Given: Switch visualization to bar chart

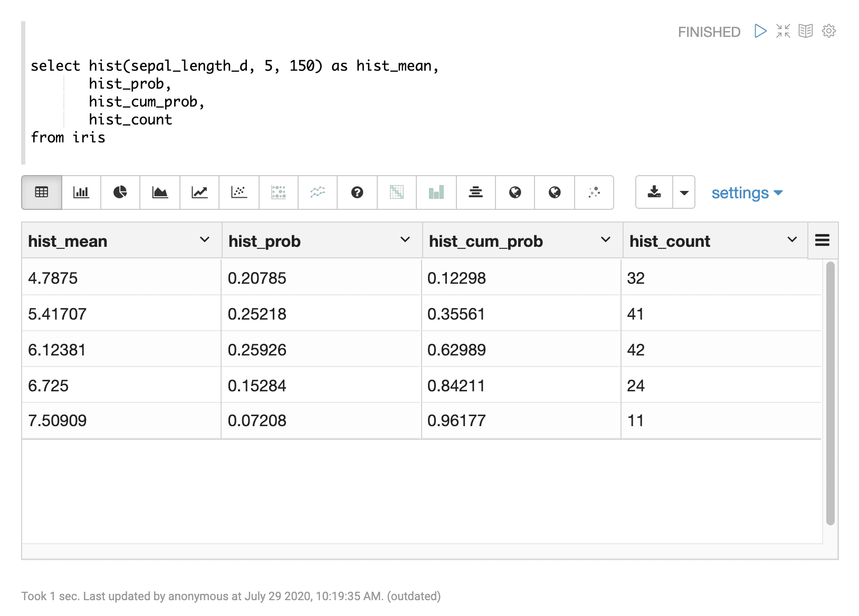Looking at the screenshot, I should pos(81,192).
